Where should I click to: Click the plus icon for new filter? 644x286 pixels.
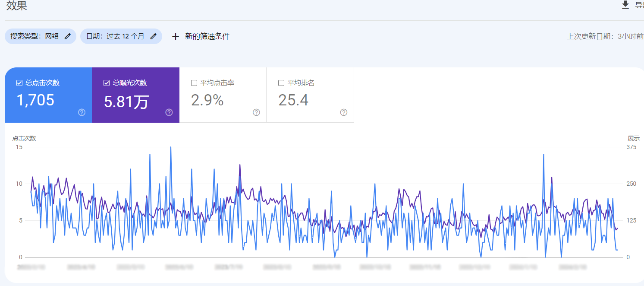[175, 37]
